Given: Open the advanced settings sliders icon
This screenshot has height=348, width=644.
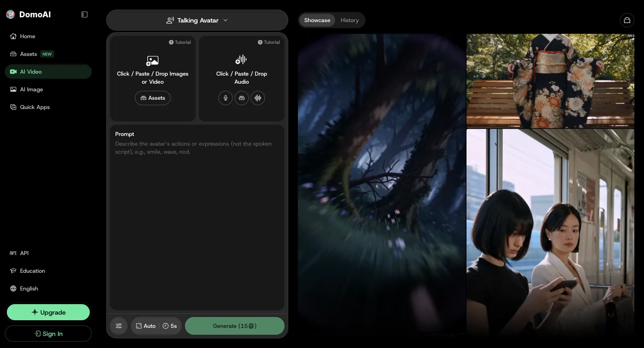Looking at the screenshot, I should 119,326.
